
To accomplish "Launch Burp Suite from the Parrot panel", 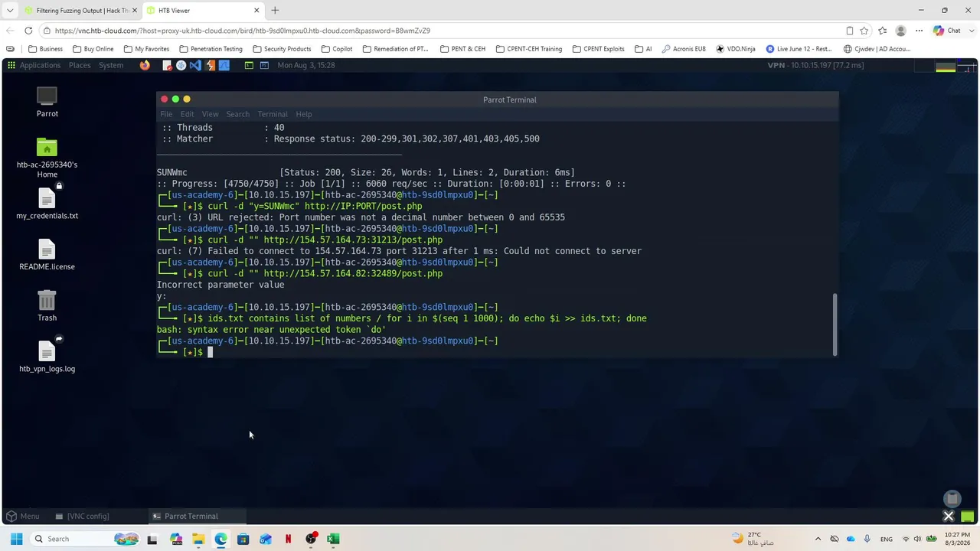I will tap(210, 65).
